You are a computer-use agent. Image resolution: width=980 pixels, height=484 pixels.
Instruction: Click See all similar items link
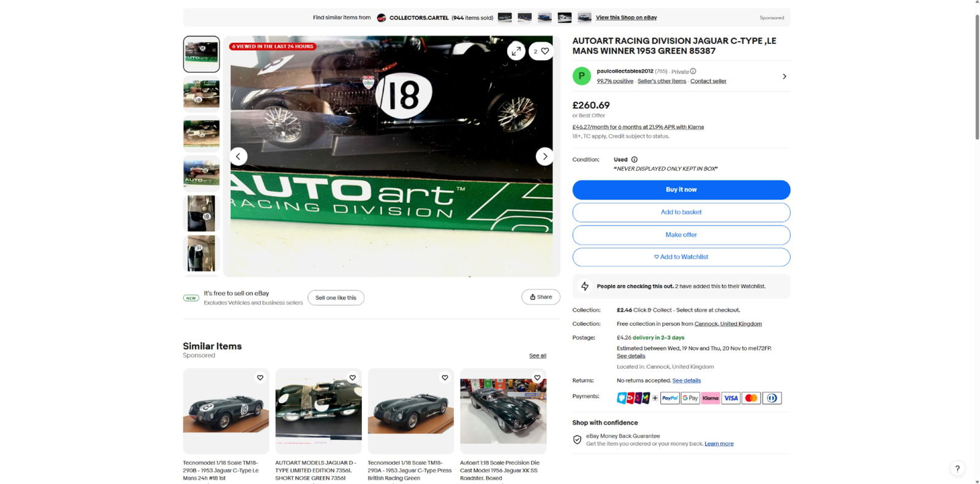[x=538, y=355]
